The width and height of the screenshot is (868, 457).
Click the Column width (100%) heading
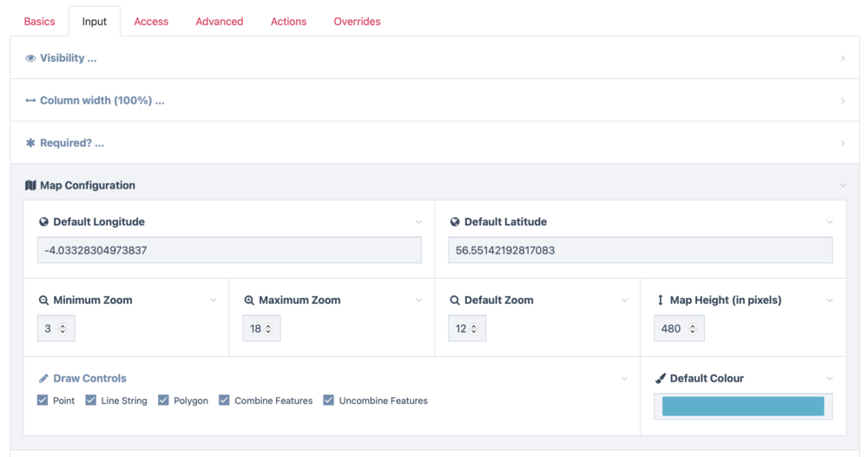(x=102, y=101)
